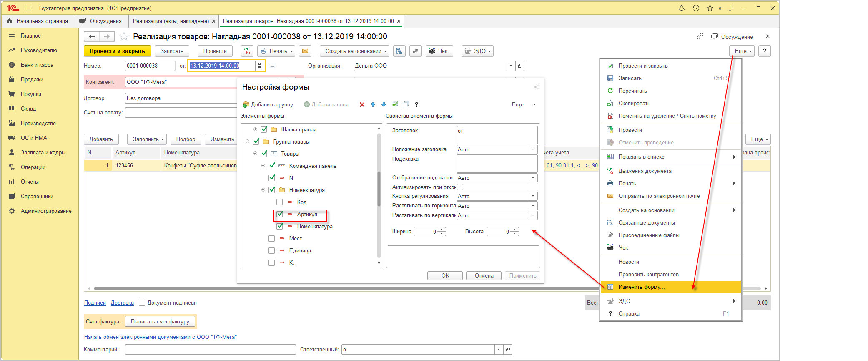Screen dimensions: 868x361
Task: Increase Высота value with stepper
Action: click(515, 229)
